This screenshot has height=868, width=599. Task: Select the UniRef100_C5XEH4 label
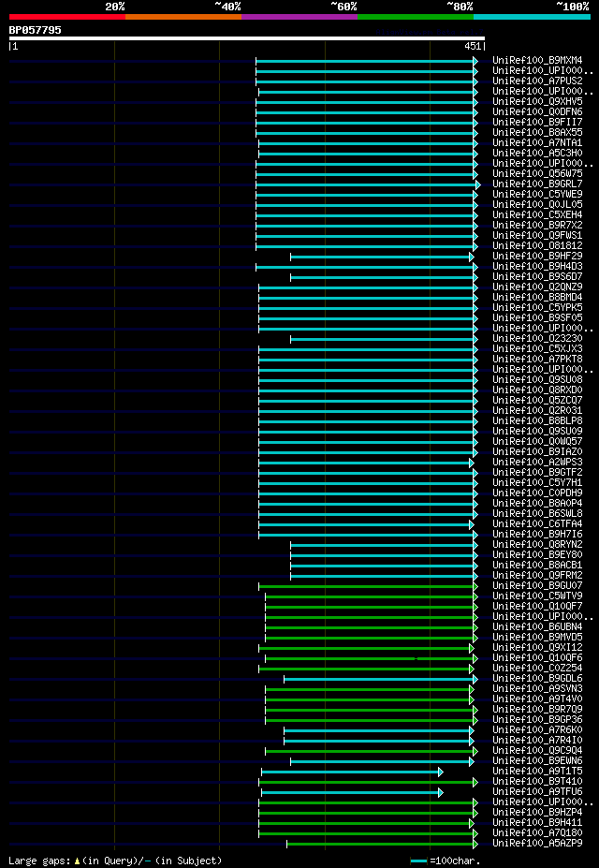537,214
